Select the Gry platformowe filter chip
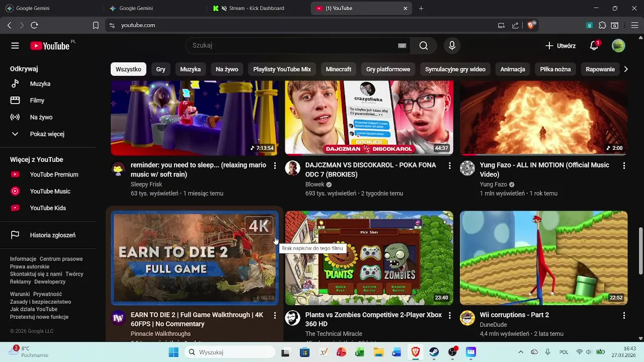644x362 pixels. click(x=388, y=69)
